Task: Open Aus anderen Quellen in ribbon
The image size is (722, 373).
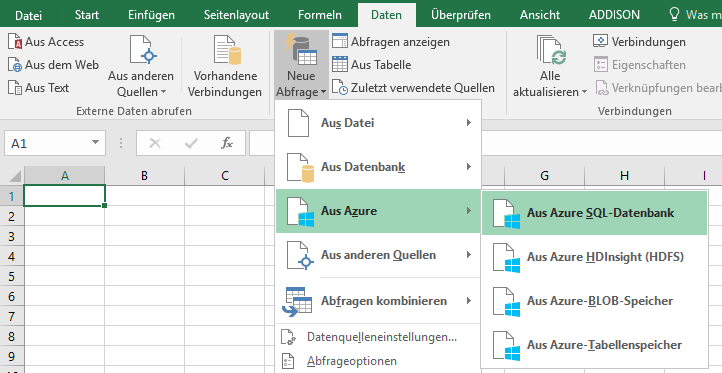Action: point(141,66)
